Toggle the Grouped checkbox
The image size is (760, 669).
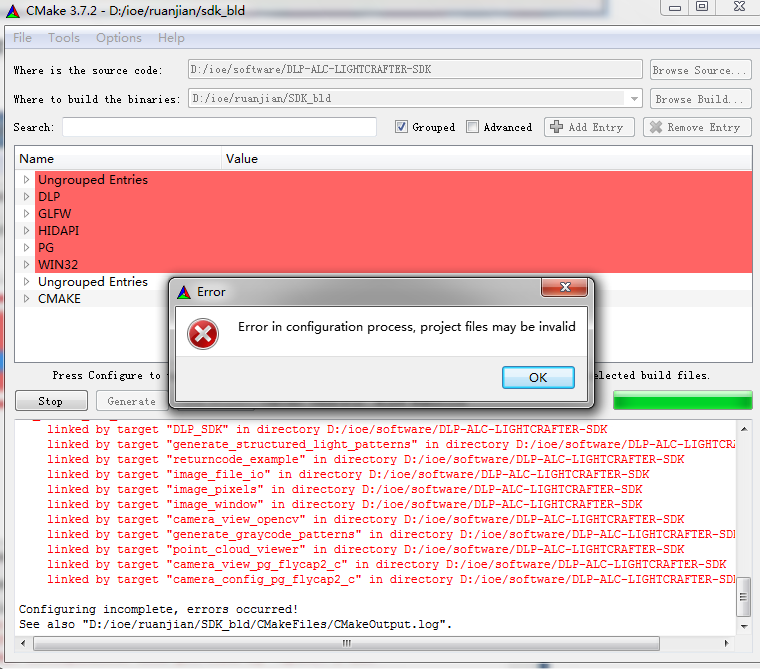(401, 127)
